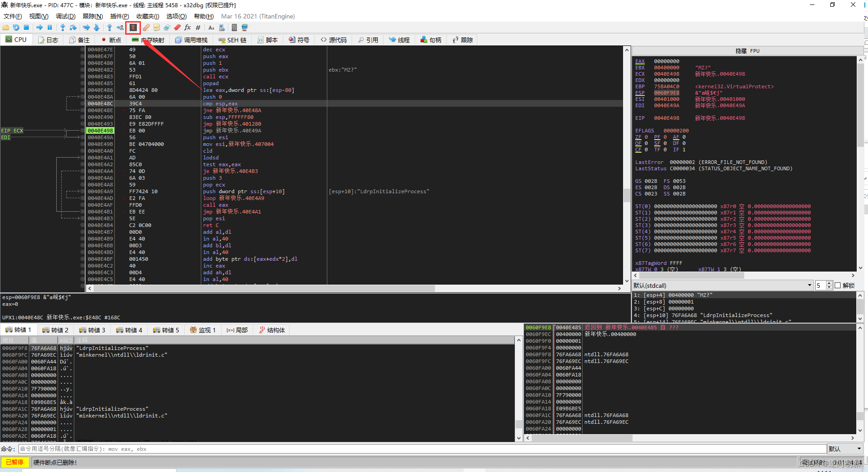Open the 默认 dropdown beside the command bar
The height and width of the screenshot is (472, 868).
tap(845, 449)
